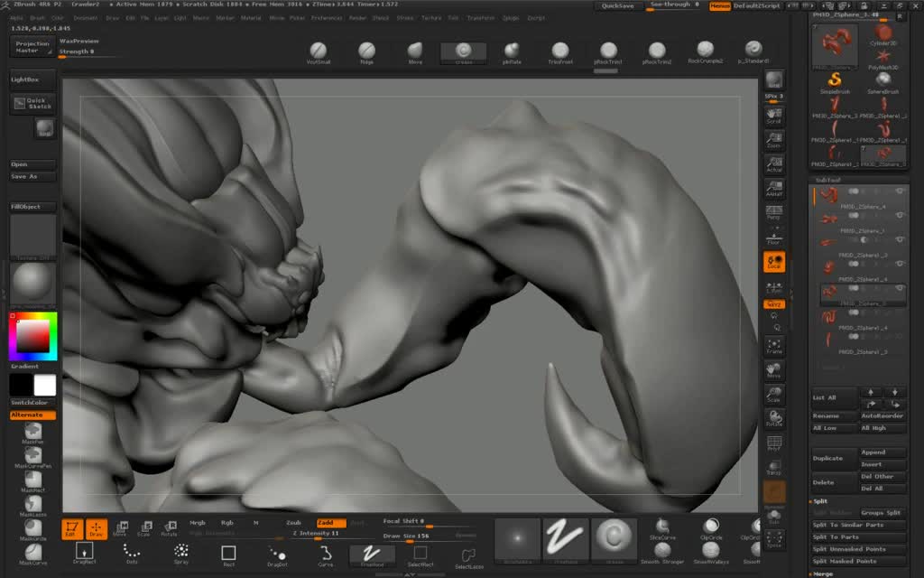This screenshot has height=578, width=924.
Task: Select the MaskLasso brush
Action: point(33,506)
